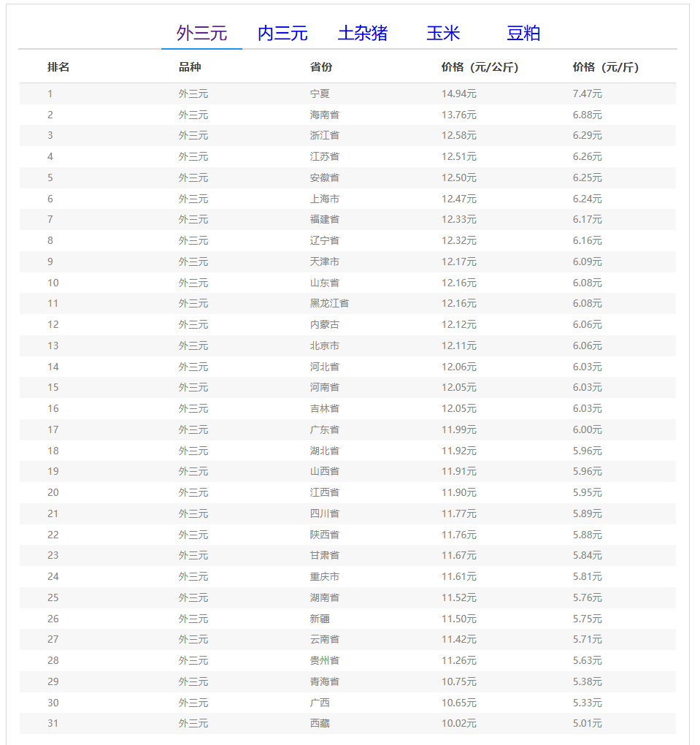Select the 西藏 province cell
This screenshot has width=700, height=745.
point(320,723)
